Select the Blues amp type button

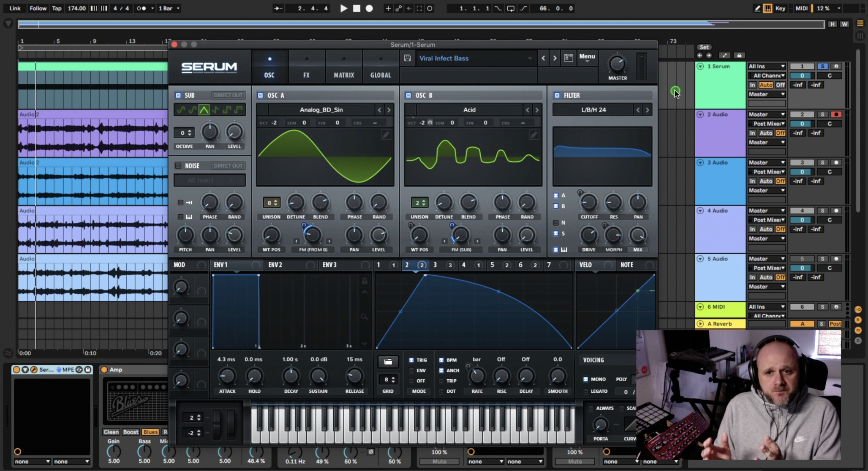(150, 432)
